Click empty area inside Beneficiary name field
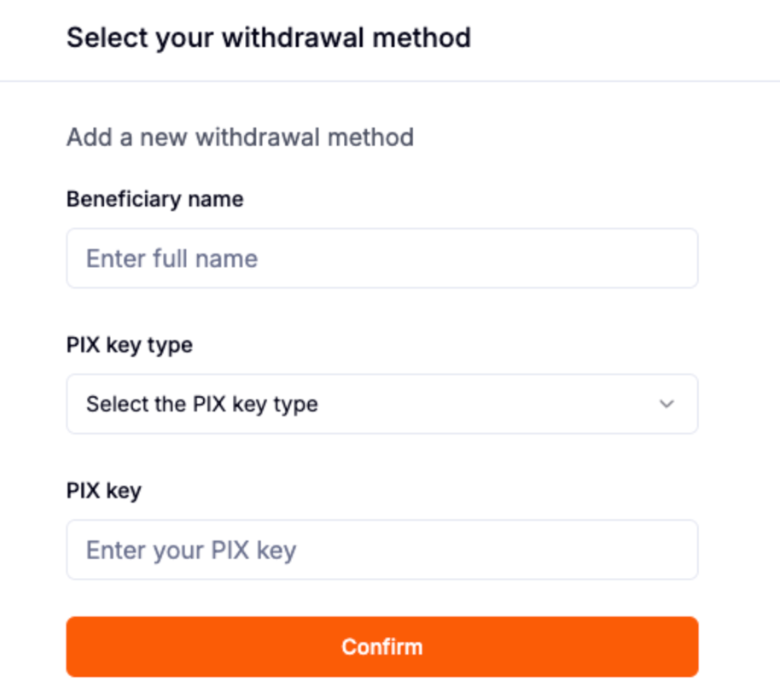This screenshot has height=700, width=780. click(x=512, y=258)
